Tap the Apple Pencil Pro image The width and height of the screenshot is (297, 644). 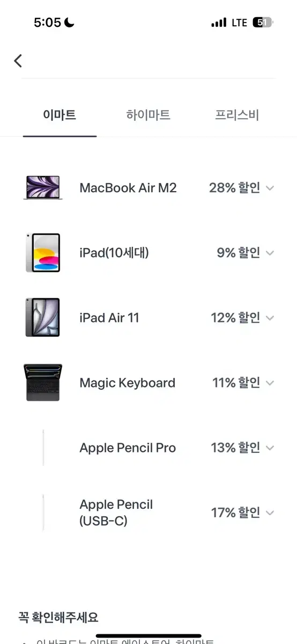tap(43, 448)
